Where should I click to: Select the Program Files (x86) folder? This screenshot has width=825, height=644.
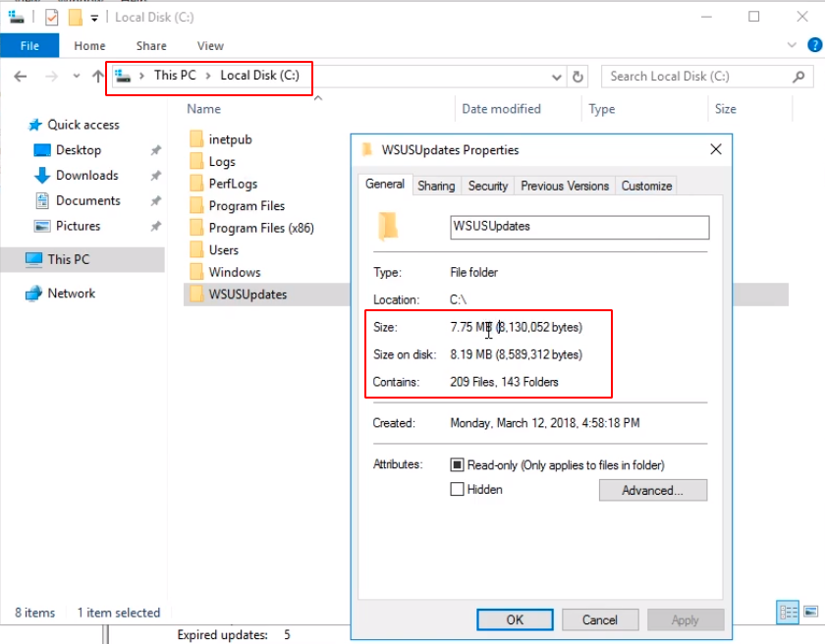click(x=261, y=228)
